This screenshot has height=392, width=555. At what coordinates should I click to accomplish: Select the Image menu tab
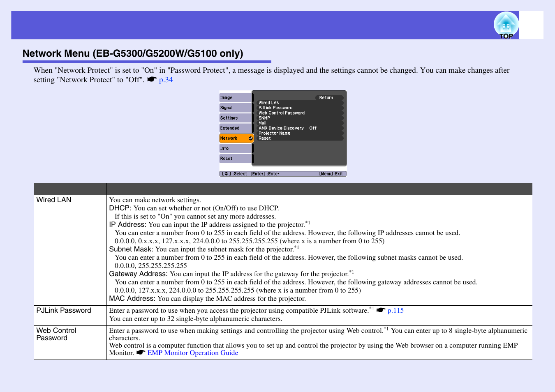pos(236,98)
